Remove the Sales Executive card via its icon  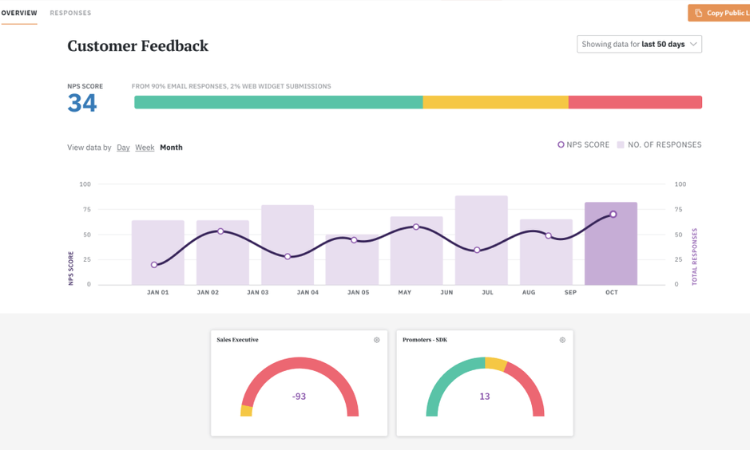377,340
